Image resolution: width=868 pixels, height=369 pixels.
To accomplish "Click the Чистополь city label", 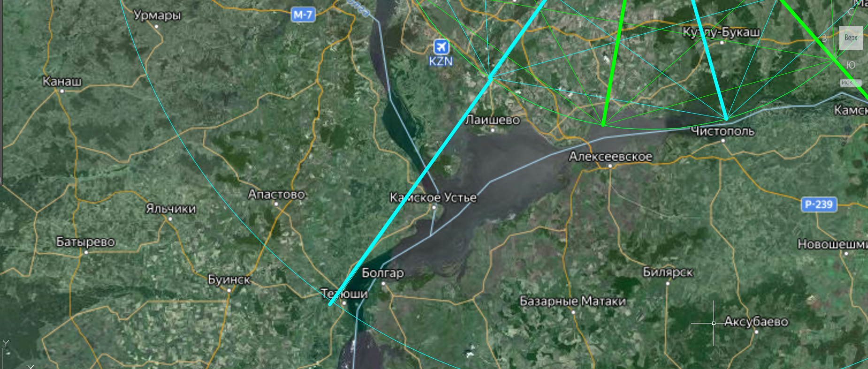I will (x=722, y=131).
